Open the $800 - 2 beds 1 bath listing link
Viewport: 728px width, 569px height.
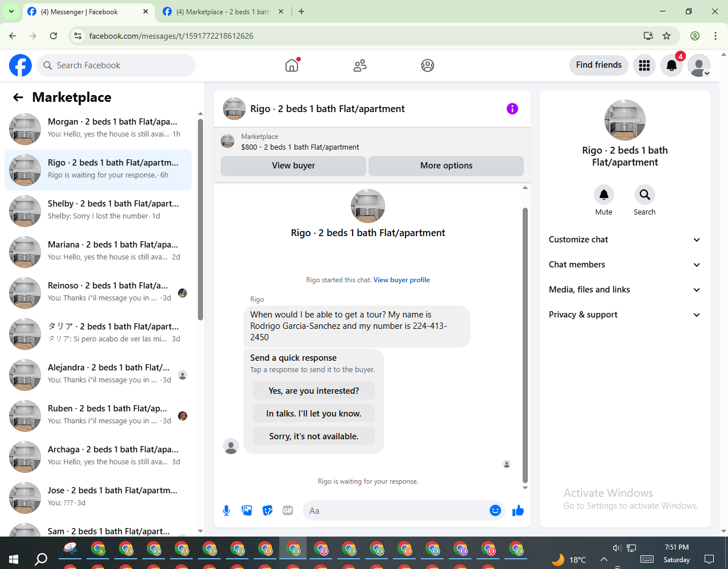coord(300,147)
